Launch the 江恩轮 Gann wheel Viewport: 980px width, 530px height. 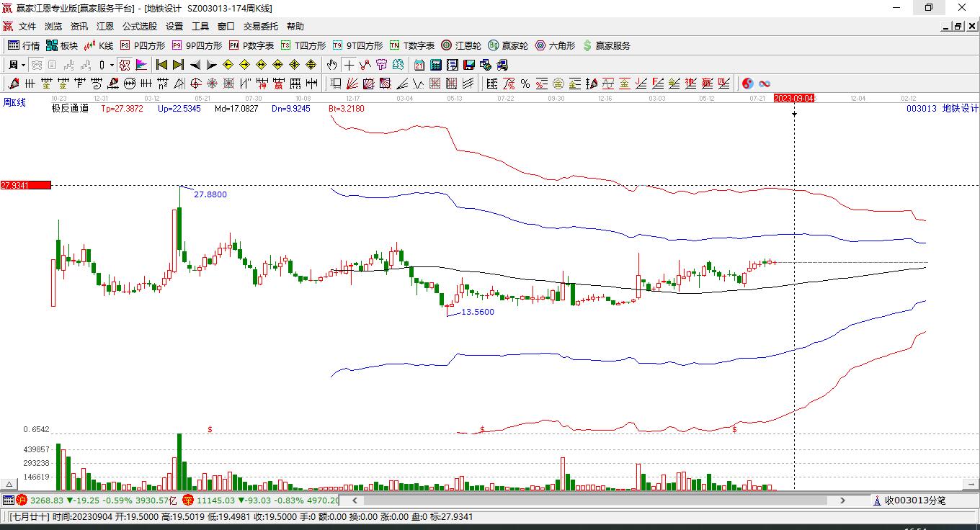click(461, 45)
